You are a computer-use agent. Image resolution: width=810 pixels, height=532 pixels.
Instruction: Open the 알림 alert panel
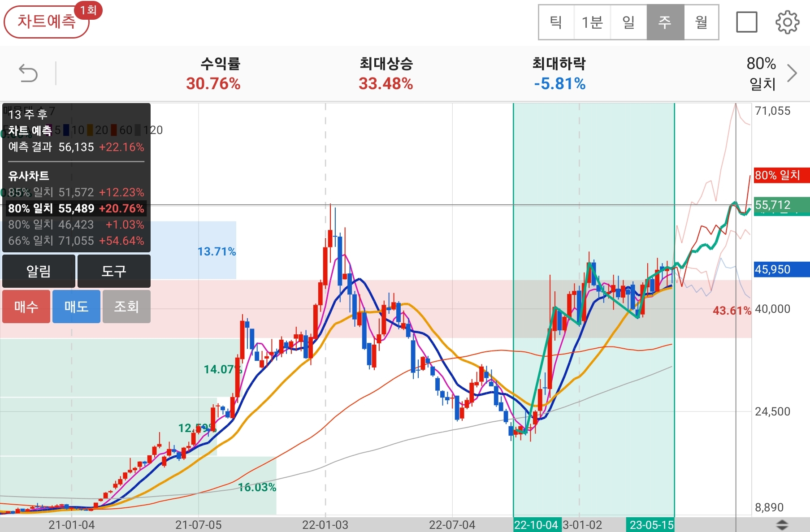pos(39,271)
